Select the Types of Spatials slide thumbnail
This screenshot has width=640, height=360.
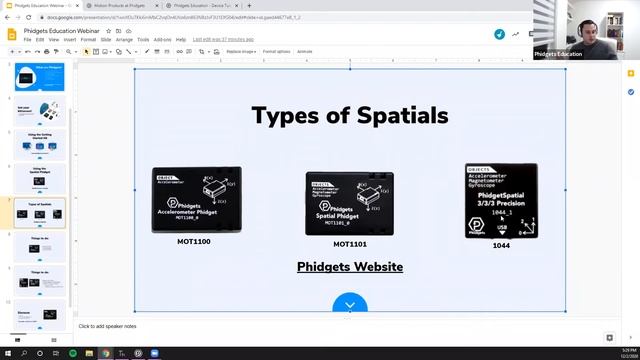coord(40,213)
